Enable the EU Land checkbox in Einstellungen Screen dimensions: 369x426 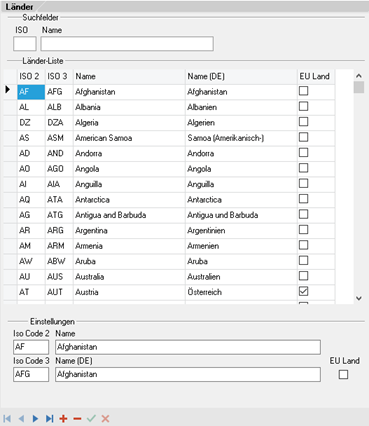(x=343, y=375)
